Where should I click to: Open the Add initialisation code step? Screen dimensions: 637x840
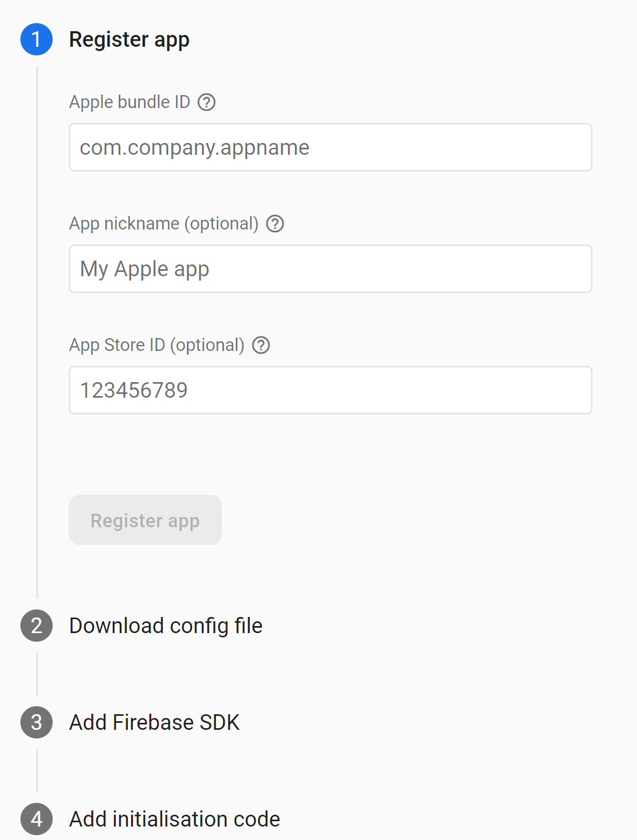tap(175, 819)
